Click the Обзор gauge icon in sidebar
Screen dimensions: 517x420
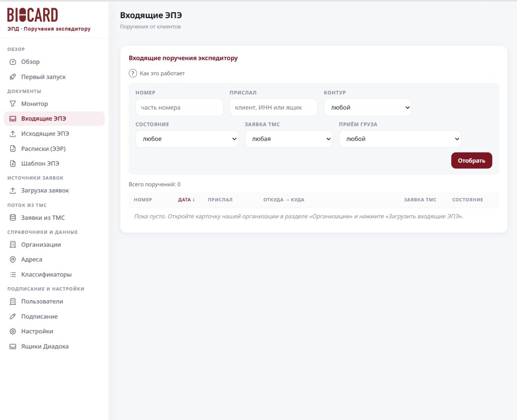click(x=13, y=62)
